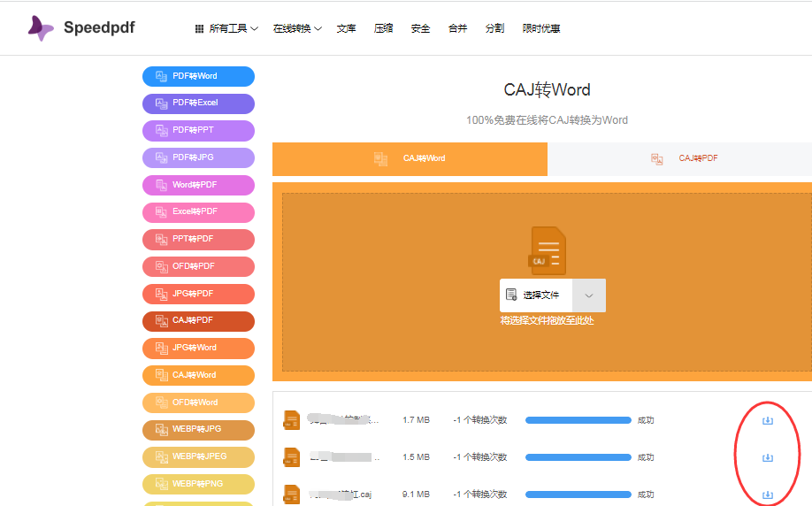Screen dimensions: 812x506
Task: Click the 9.1 MB file's document icon
Action: tap(292, 494)
